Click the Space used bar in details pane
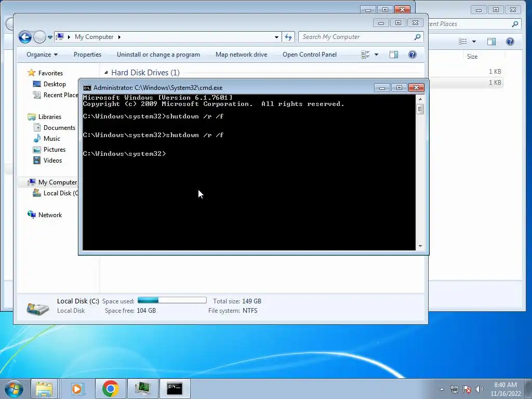Image resolution: width=532 pixels, height=399 pixels. [x=172, y=300]
